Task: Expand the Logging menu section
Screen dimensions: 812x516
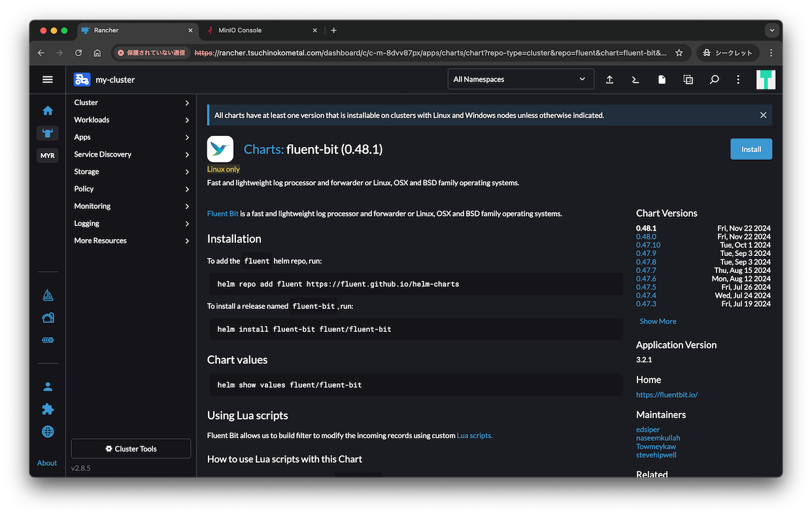Action: click(131, 223)
